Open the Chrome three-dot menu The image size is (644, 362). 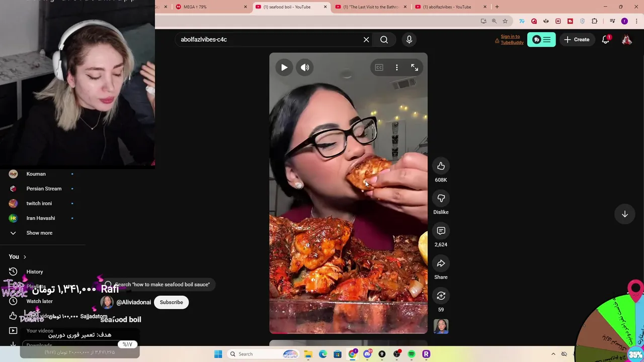pyautogui.click(x=636, y=21)
